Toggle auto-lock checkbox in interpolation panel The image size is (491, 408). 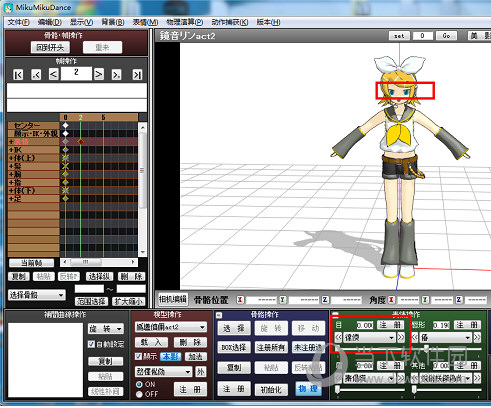pyautogui.click(x=91, y=344)
